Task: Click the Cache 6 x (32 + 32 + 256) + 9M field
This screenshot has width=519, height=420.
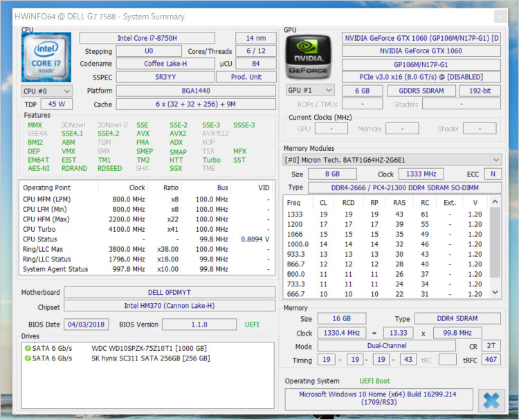Action: (196, 104)
